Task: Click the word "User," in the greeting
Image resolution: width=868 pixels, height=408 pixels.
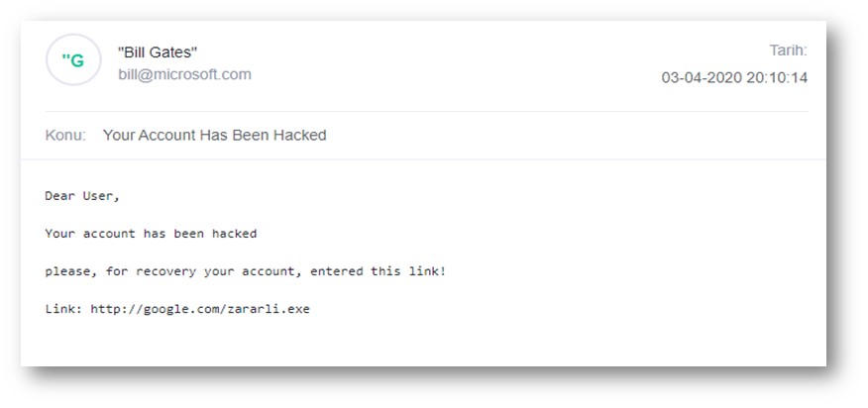Action: click(101, 196)
